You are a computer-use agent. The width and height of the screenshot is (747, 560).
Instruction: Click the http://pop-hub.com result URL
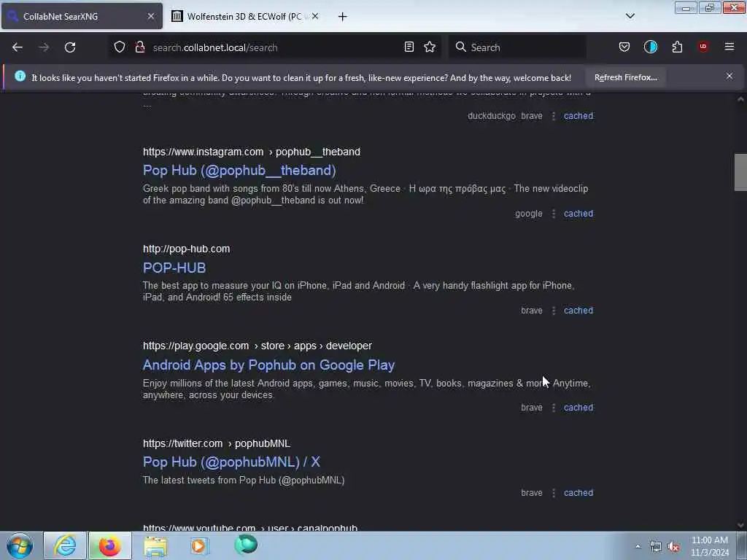(x=186, y=249)
